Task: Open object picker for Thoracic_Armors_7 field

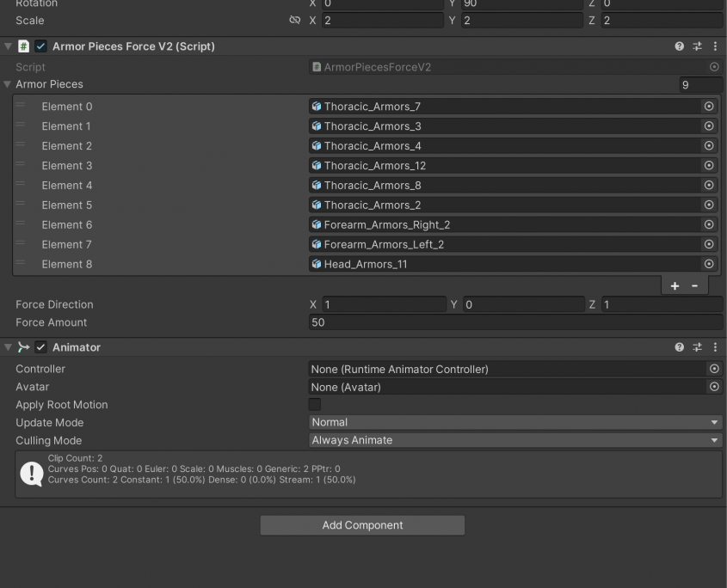Action: pos(709,107)
